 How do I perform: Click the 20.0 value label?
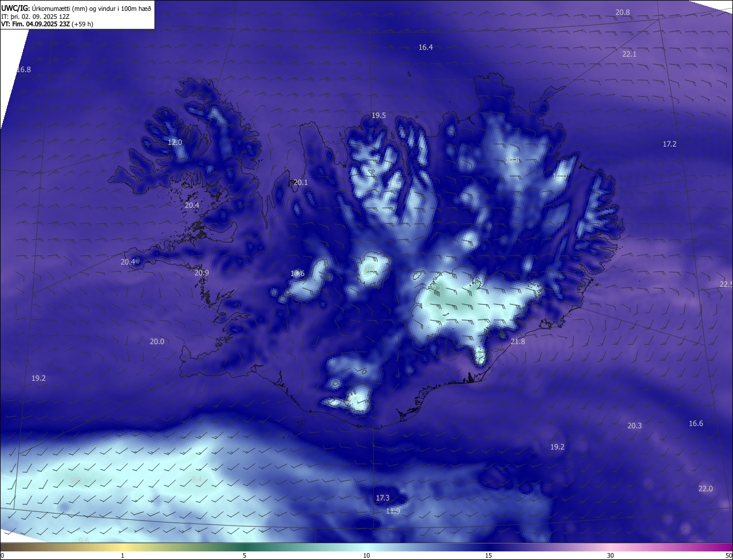(x=157, y=342)
